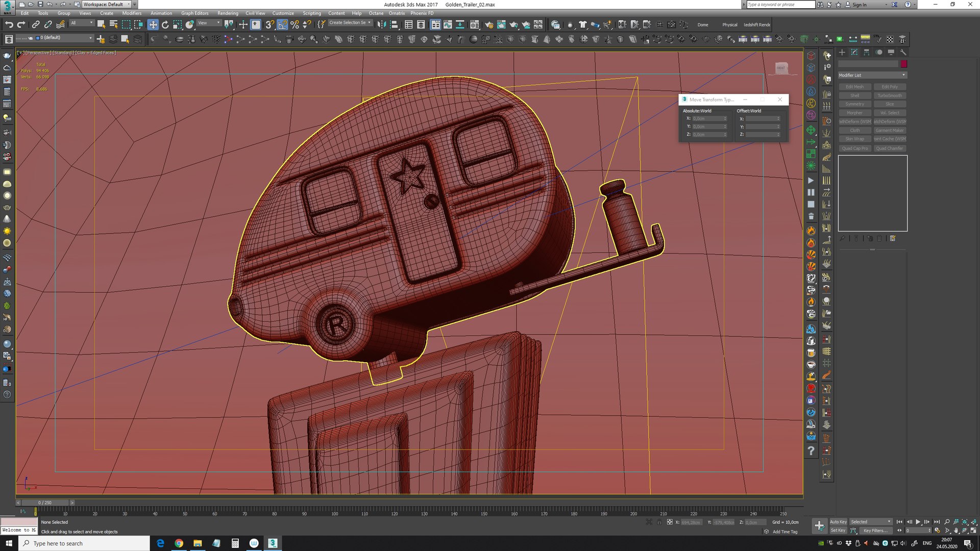Click the Align tool icon

[394, 24]
